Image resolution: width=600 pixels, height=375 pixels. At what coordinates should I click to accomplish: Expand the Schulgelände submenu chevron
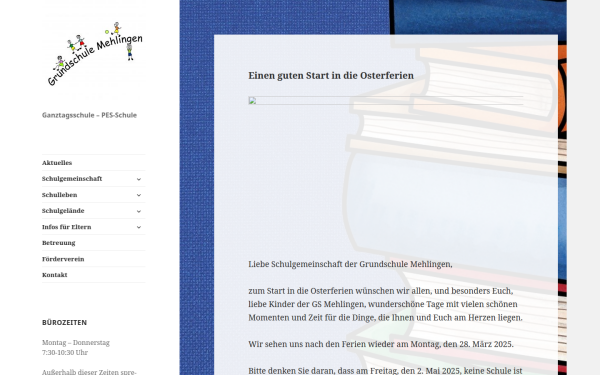(139, 211)
